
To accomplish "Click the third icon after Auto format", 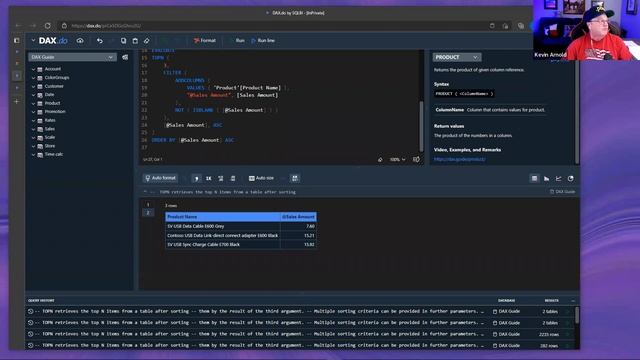I will (221, 178).
